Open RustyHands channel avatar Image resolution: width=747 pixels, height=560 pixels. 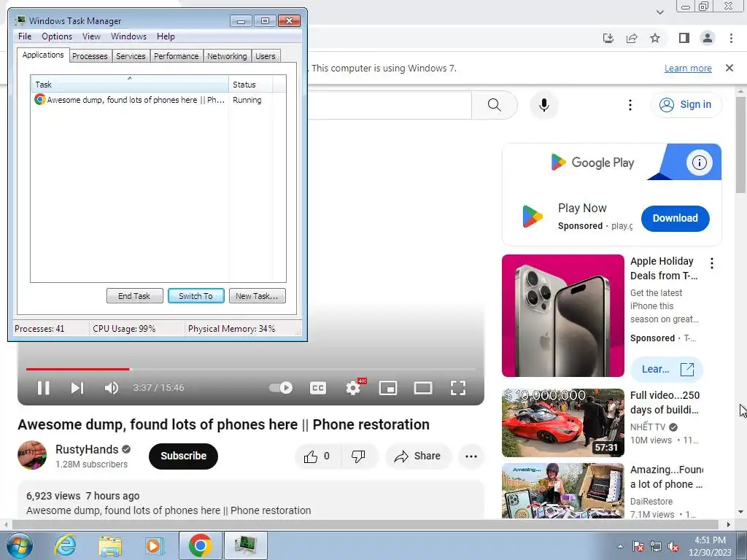pyautogui.click(x=32, y=455)
